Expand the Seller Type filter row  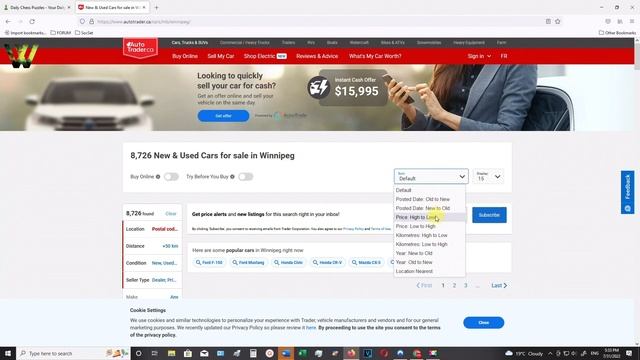pos(152,280)
